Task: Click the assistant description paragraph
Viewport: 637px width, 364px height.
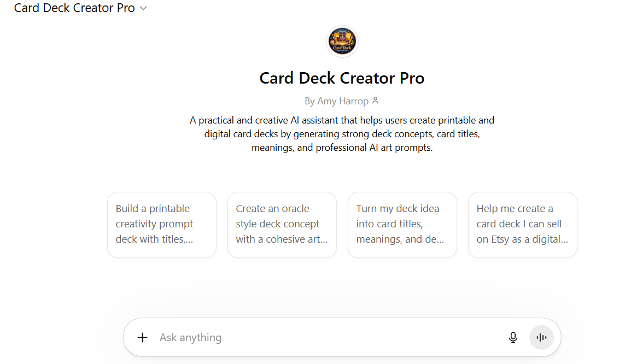Action: point(342,134)
